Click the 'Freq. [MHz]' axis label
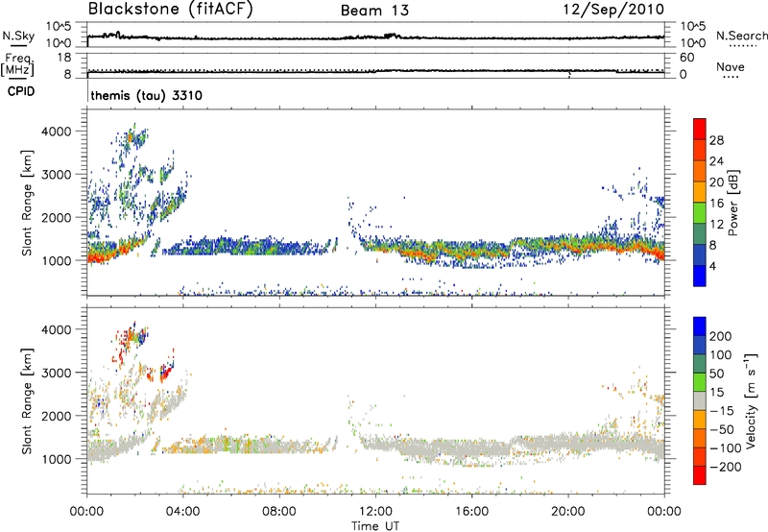The image size is (768, 532). pyautogui.click(x=18, y=64)
